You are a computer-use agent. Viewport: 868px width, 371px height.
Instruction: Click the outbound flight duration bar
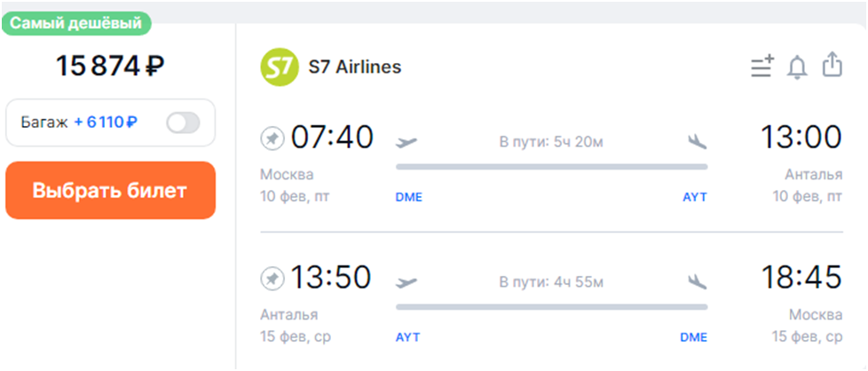(551, 166)
